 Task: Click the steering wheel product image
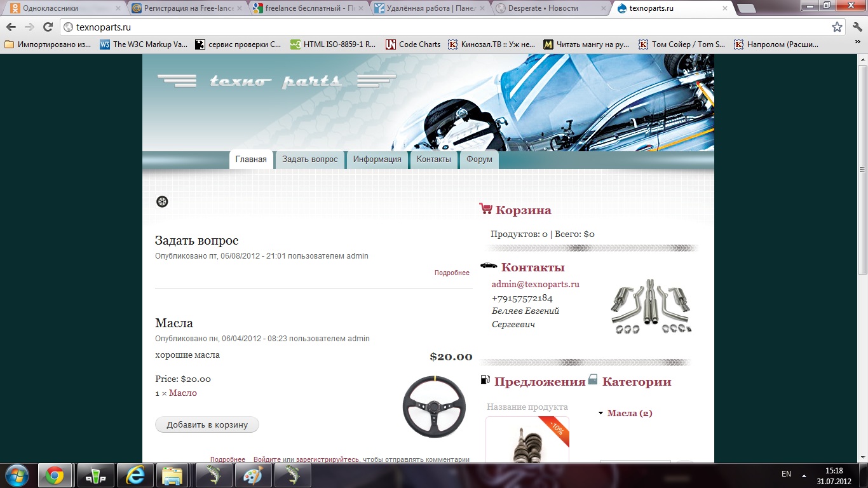(x=435, y=407)
